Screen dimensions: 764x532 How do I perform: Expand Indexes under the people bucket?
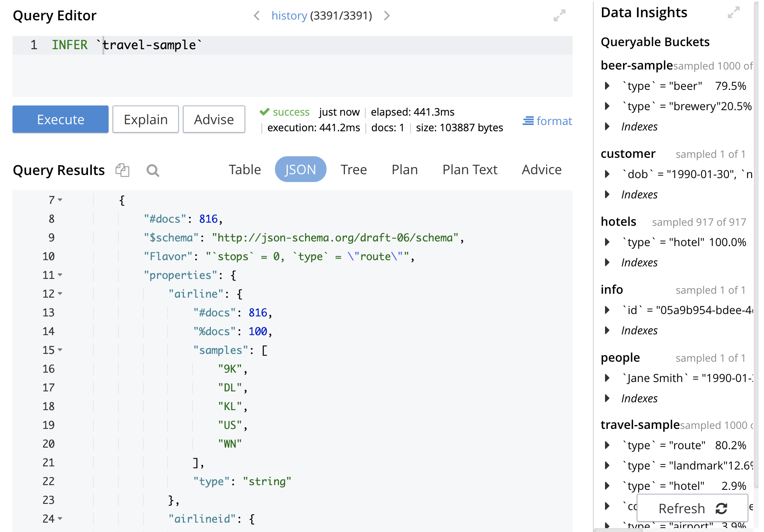(607, 398)
